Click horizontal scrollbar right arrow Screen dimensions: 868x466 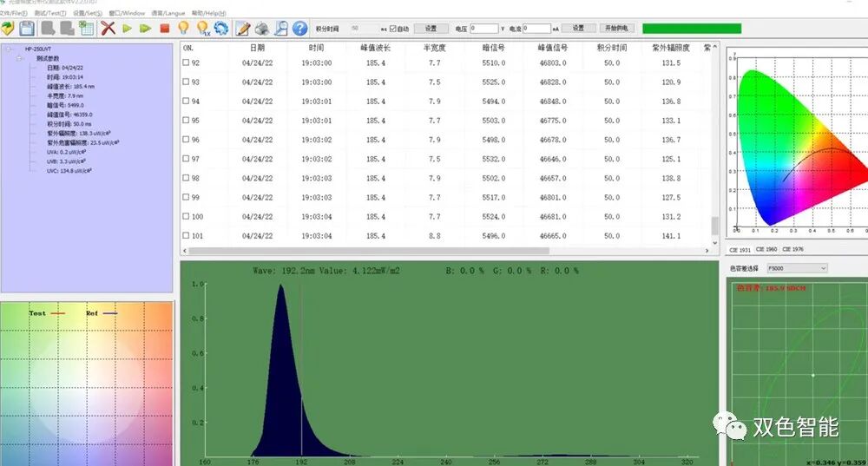tap(707, 251)
